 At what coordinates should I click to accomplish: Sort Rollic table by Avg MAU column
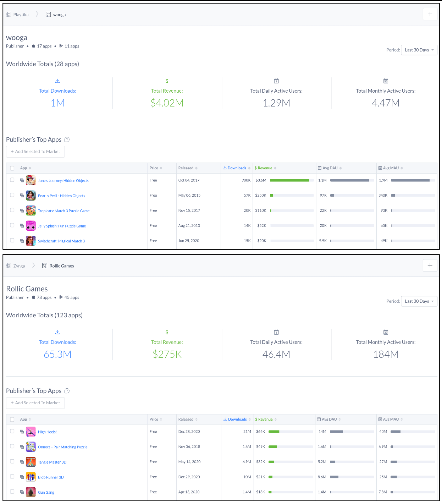[391, 420]
